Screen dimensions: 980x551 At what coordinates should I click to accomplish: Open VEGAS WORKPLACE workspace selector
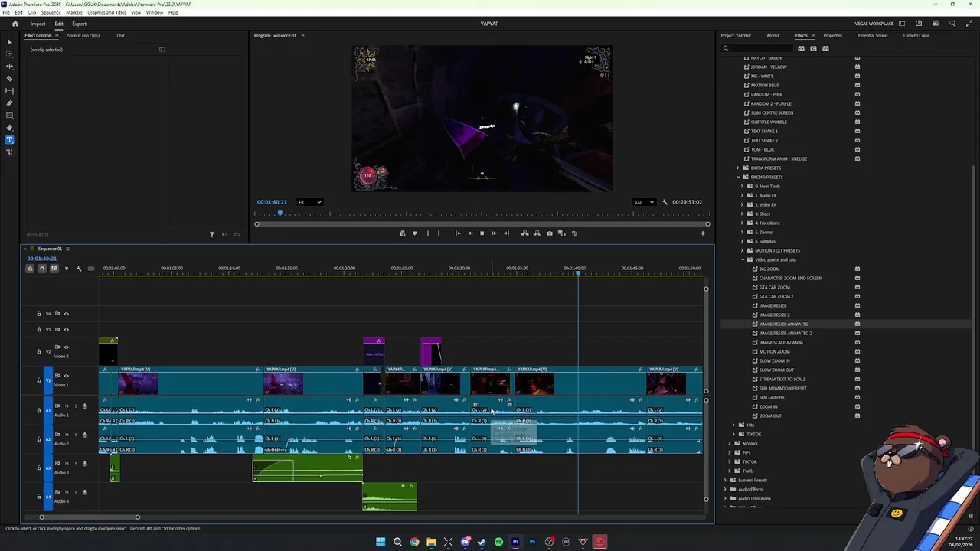pyautogui.click(x=874, y=24)
